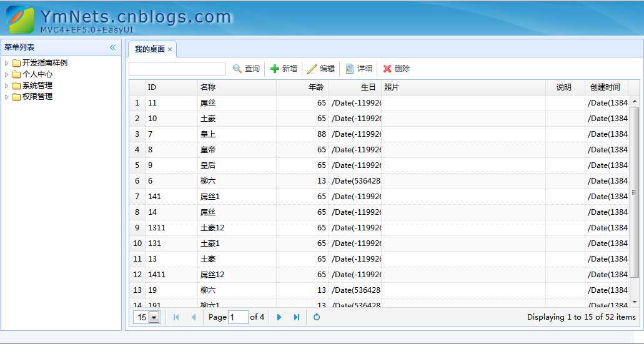The height and width of the screenshot is (344, 644).
Task: Sort by the ID column header
Action: (171, 87)
